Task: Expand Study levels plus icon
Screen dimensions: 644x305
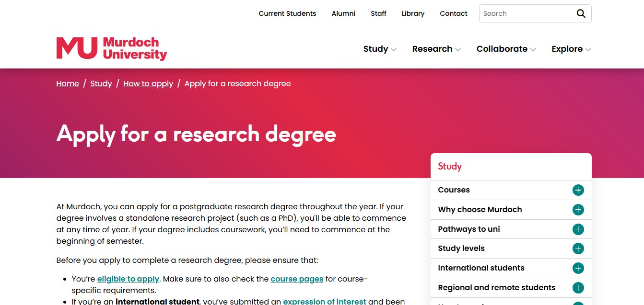Action: (578, 249)
